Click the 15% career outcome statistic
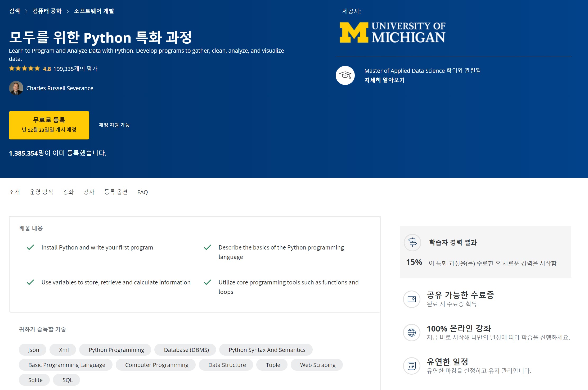Screen dimensions: 588x390 point(414,262)
